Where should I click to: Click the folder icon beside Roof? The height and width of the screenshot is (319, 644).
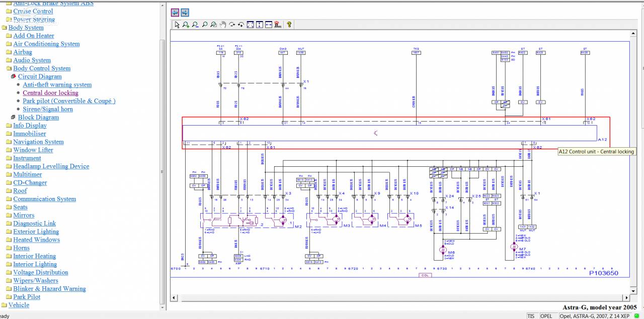[x=9, y=191]
